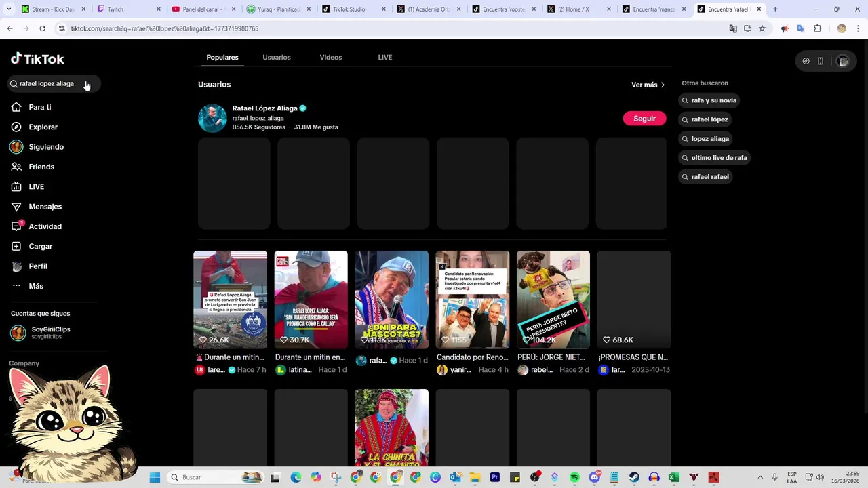Search suggestion 'rafael rafael'
This screenshot has height=488, width=868.
[x=705, y=176]
